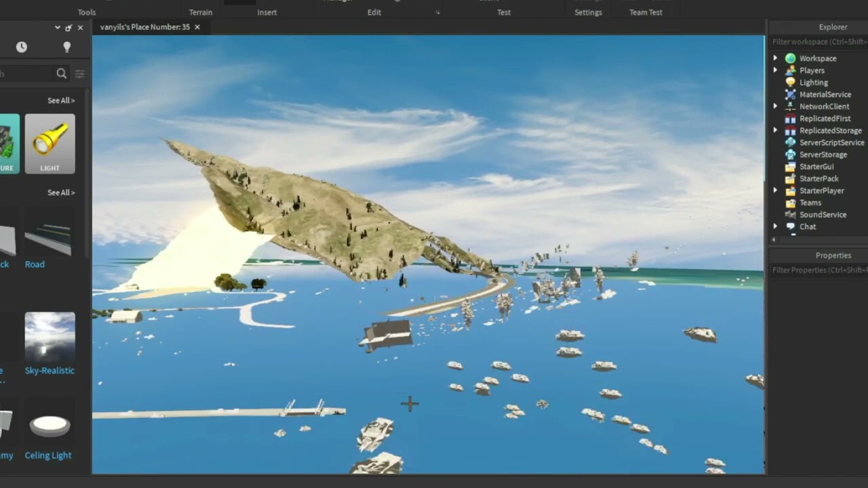The width and height of the screenshot is (868, 488).
Task: Open the Edit ribbon section
Action: coord(374,12)
